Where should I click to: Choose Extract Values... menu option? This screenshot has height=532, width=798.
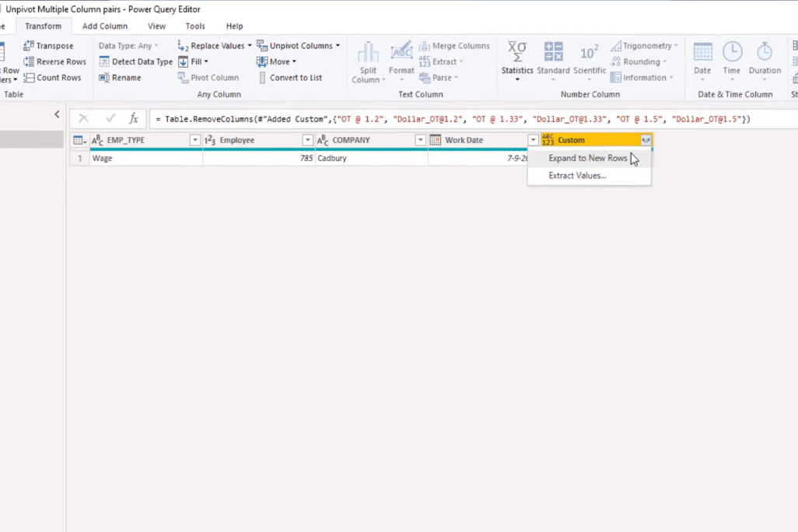[x=590, y=176]
